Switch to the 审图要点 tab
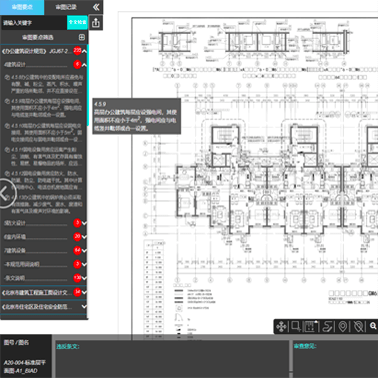 click(x=22, y=7)
